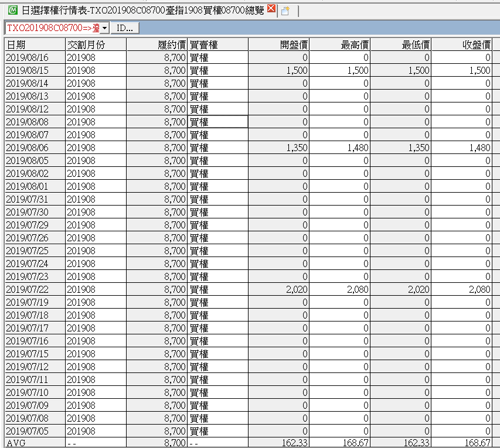Select the 2019/08/05 date cell
The image size is (500, 448).
[x=35, y=160]
